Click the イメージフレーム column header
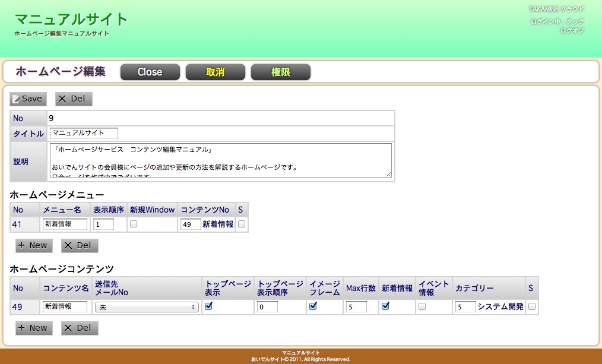The width and height of the screenshot is (602, 364). coord(325,288)
